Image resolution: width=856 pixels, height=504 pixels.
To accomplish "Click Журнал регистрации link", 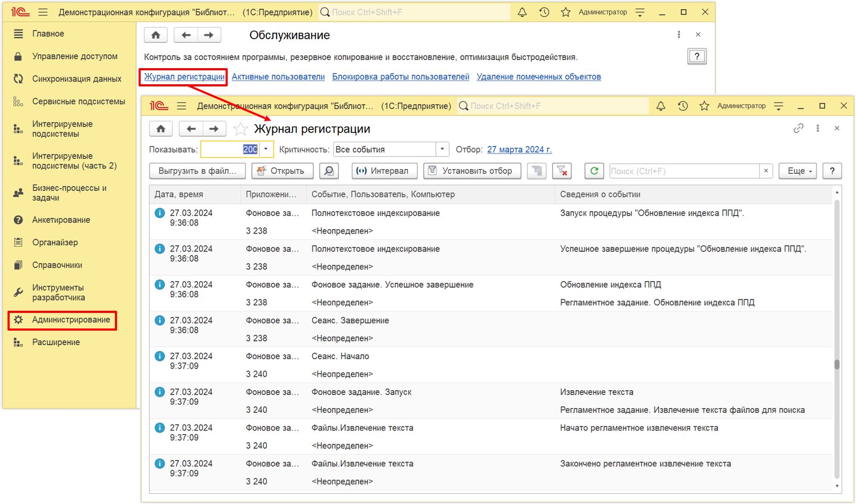I will pyautogui.click(x=184, y=77).
